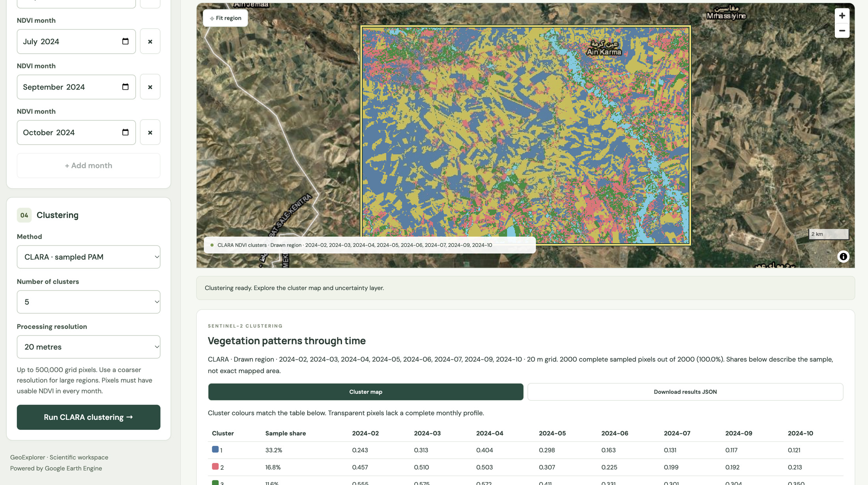Screen dimensions: 868x485
Task: Open calendar picker for July 2024 field
Action: coord(125,41)
